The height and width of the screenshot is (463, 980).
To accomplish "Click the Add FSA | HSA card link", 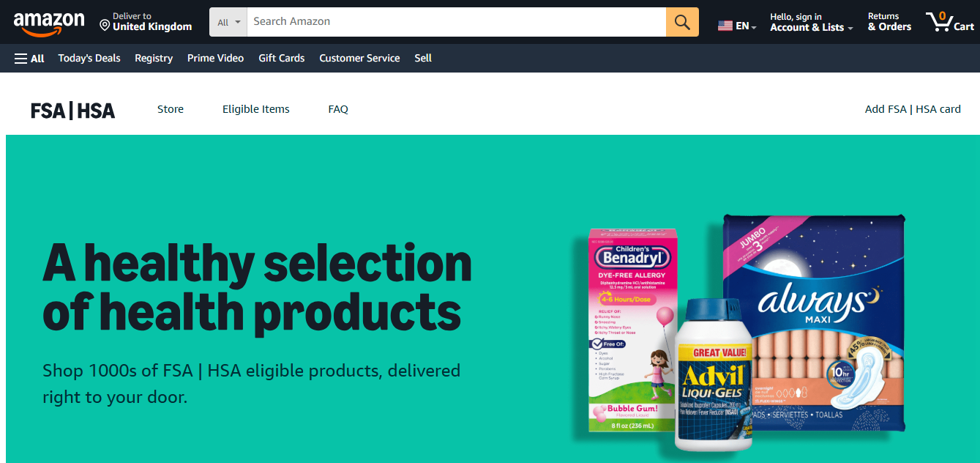I will click(x=913, y=109).
